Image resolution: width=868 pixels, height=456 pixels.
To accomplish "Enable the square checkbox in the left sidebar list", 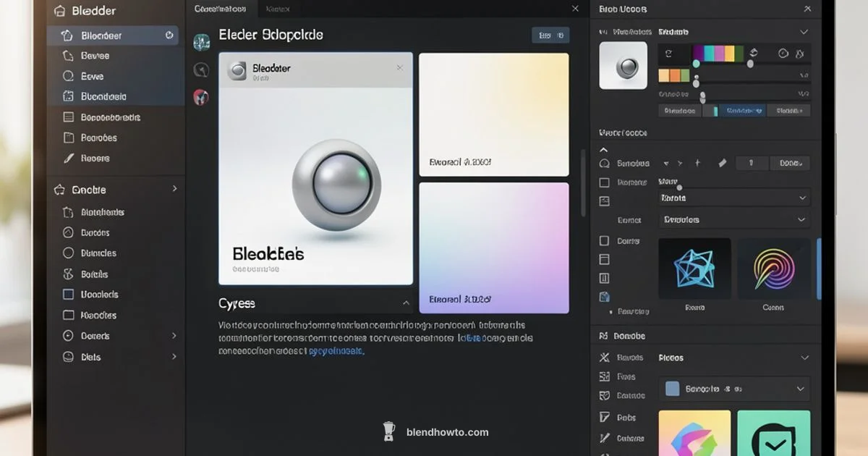I will coord(69,294).
